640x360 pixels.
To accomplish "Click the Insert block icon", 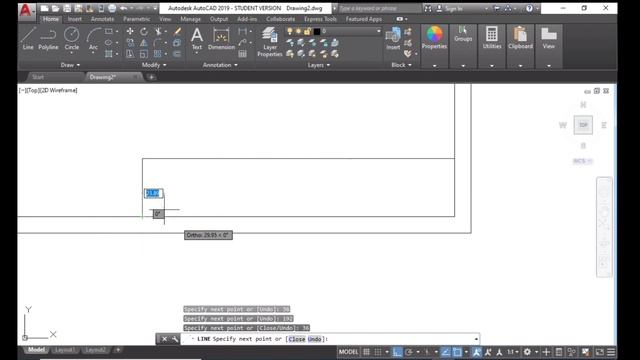I will click(x=393, y=38).
